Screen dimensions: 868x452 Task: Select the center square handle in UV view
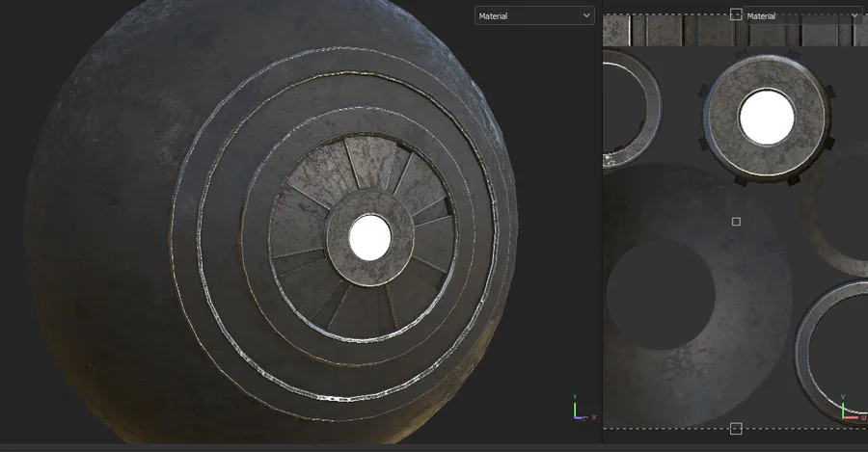point(736,222)
